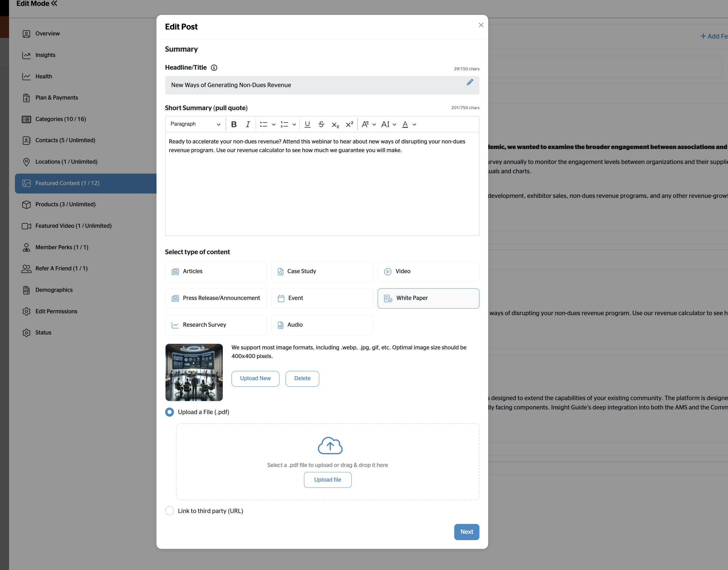Click the Next button
Screen dimensions: 728x570
click(466, 532)
